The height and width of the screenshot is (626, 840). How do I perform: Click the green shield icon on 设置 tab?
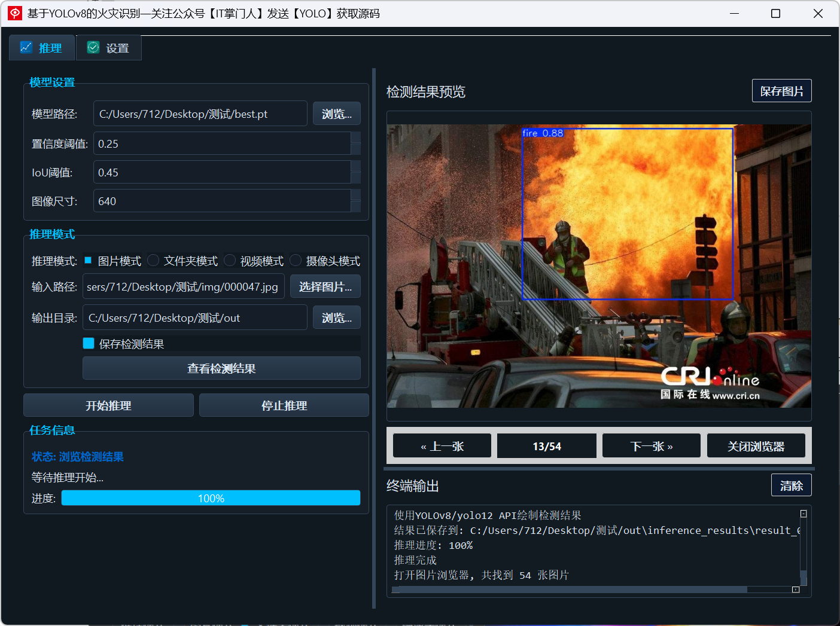(x=93, y=47)
